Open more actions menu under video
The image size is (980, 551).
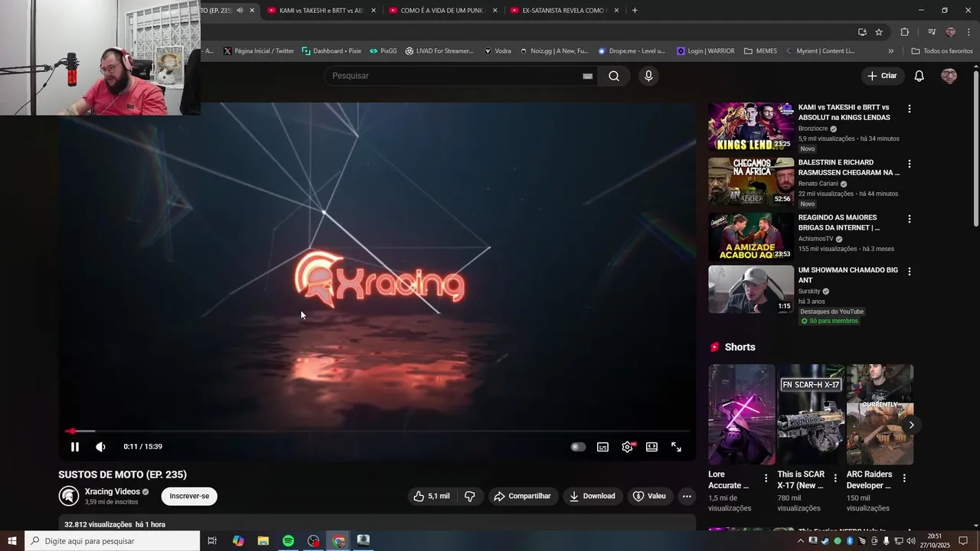(x=687, y=496)
